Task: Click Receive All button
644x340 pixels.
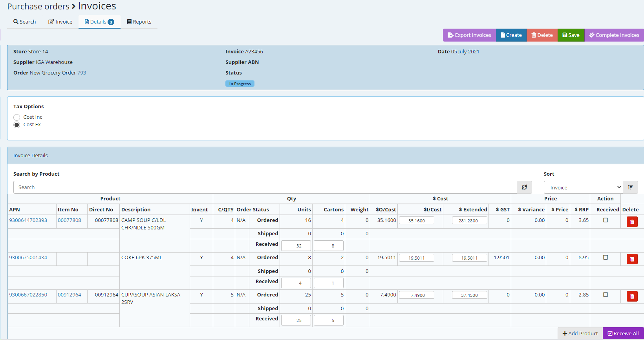Action: click(x=623, y=333)
